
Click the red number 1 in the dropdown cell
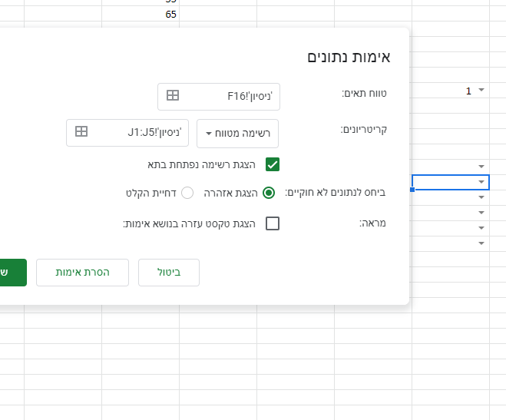pyautogui.click(x=468, y=91)
